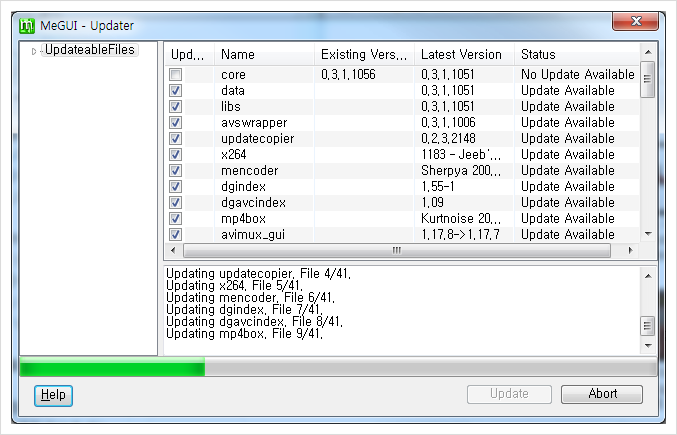Click log line 'Updating updatecopier. File 4/41.'
The height and width of the screenshot is (435, 677).
[258, 274]
